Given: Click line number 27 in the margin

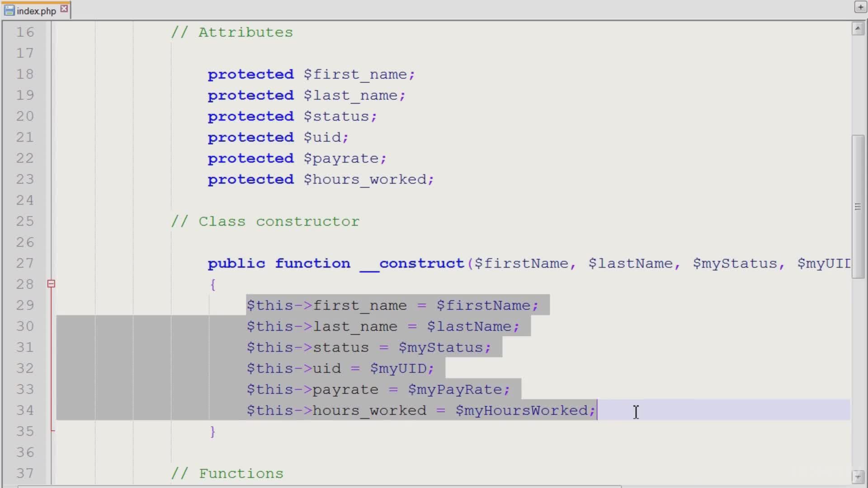Looking at the screenshot, I should (x=25, y=263).
